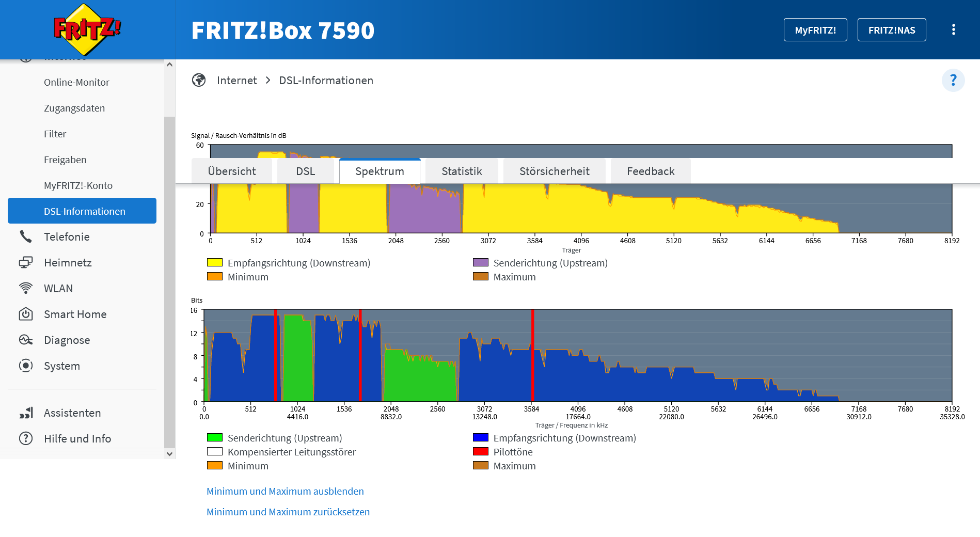Click the Hilfe und Info icon
980x537 pixels.
pyautogui.click(x=26, y=438)
